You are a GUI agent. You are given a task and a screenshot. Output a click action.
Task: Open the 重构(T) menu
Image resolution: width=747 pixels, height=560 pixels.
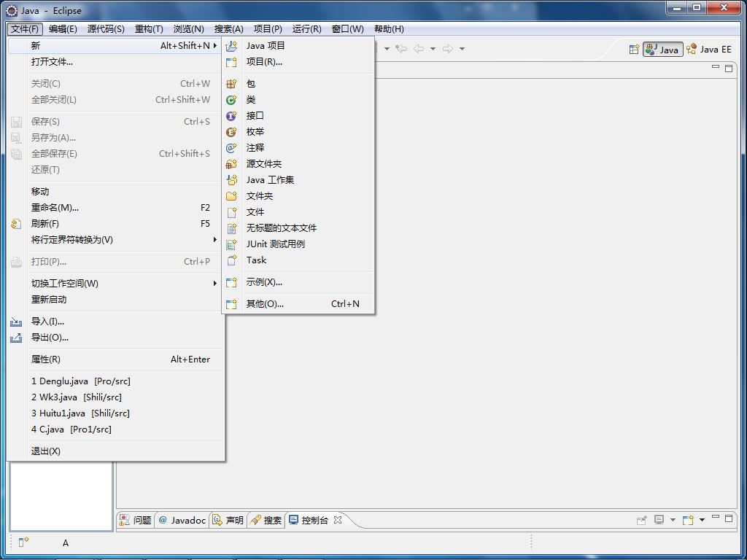pos(149,29)
